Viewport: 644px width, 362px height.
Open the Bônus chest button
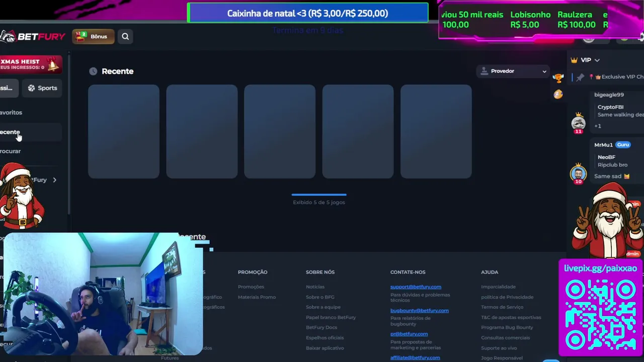pyautogui.click(x=93, y=36)
